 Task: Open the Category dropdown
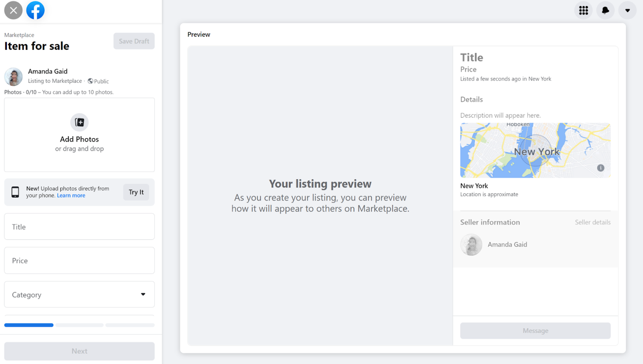tap(79, 294)
